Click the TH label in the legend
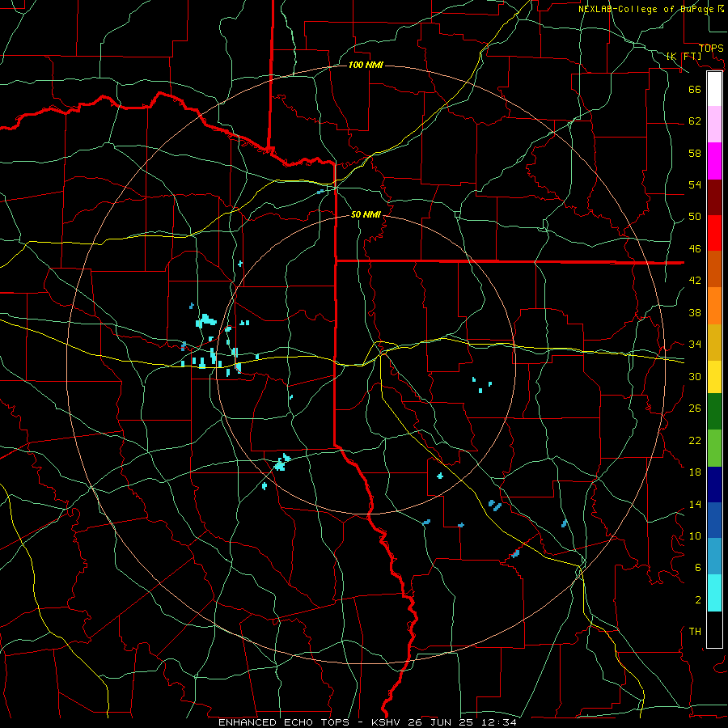The height and width of the screenshot is (728, 728). 695,631
